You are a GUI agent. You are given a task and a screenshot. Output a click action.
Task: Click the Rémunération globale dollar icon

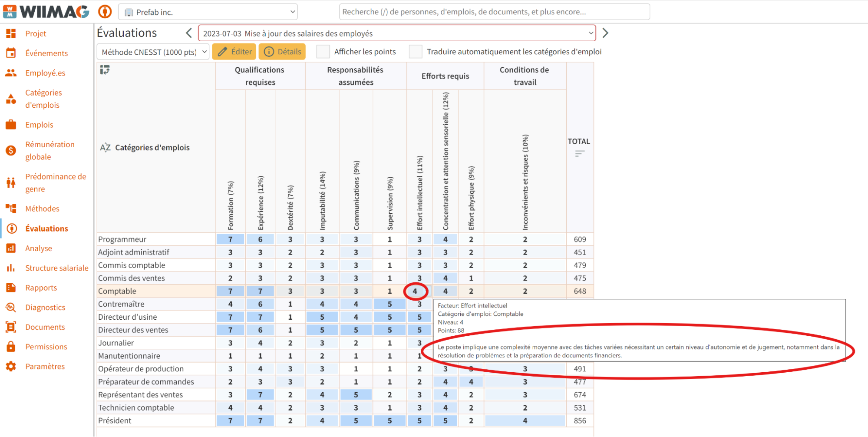(x=11, y=151)
